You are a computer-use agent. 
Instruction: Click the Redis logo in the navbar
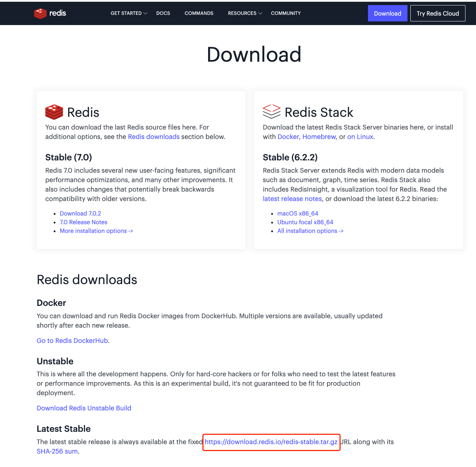click(50, 13)
